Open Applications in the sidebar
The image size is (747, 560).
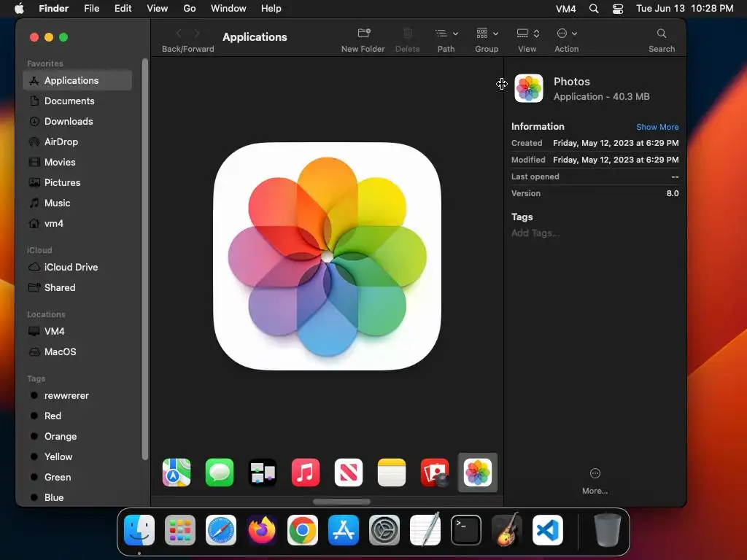pyautogui.click(x=77, y=80)
